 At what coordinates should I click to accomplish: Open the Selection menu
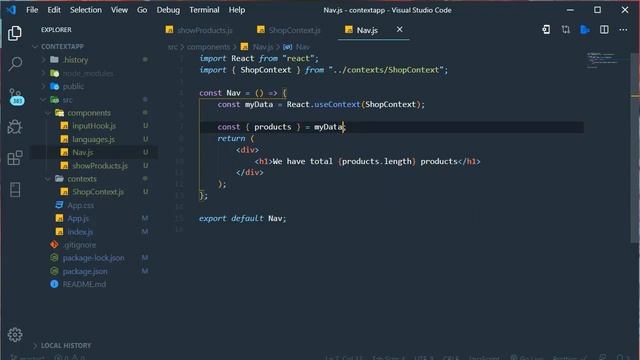pos(86,10)
